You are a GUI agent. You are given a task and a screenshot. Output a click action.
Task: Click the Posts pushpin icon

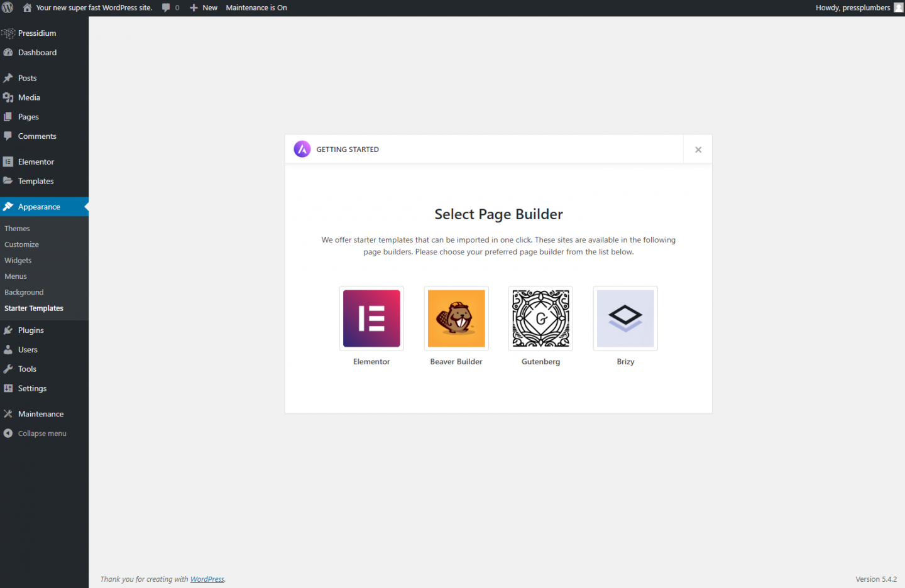point(8,78)
